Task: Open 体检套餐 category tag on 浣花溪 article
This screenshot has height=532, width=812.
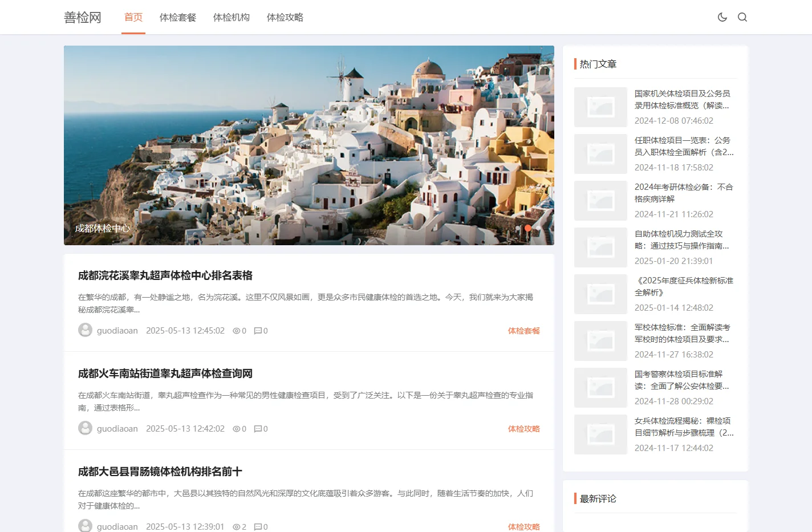Action: (x=524, y=331)
